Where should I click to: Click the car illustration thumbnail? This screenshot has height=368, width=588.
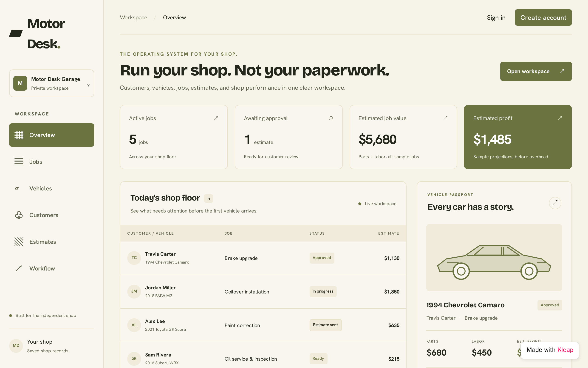tap(494, 258)
